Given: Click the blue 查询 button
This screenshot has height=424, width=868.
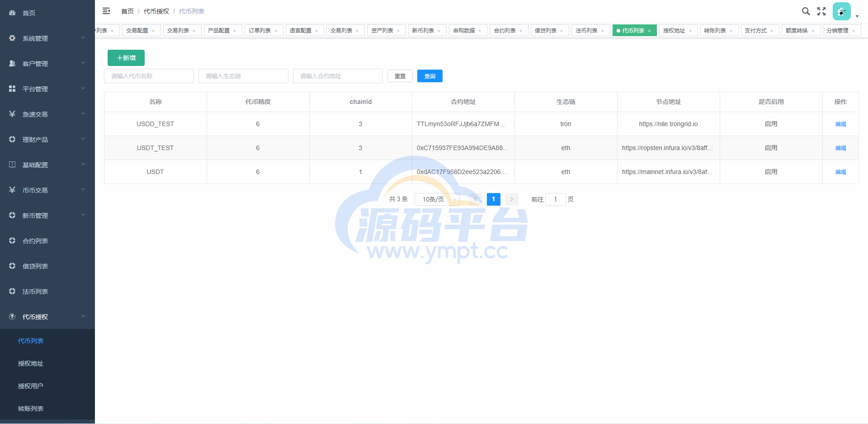Looking at the screenshot, I should tap(429, 76).
